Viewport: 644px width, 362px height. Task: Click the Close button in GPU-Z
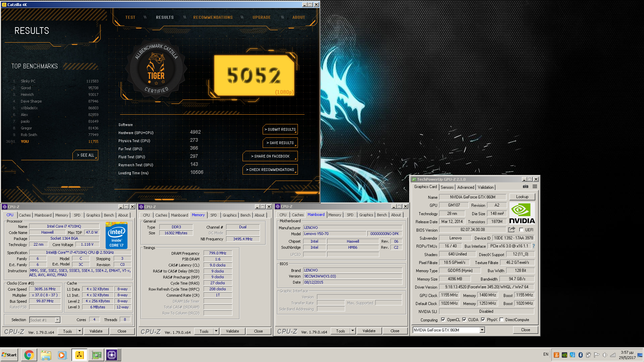pos(526,330)
